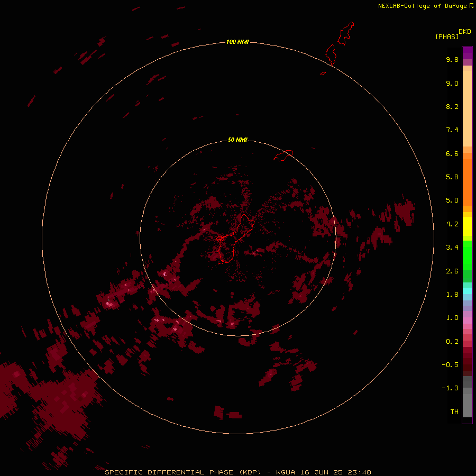Click the 1.8 value on the color scale
476x476 pixels.
(x=452, y=295)
